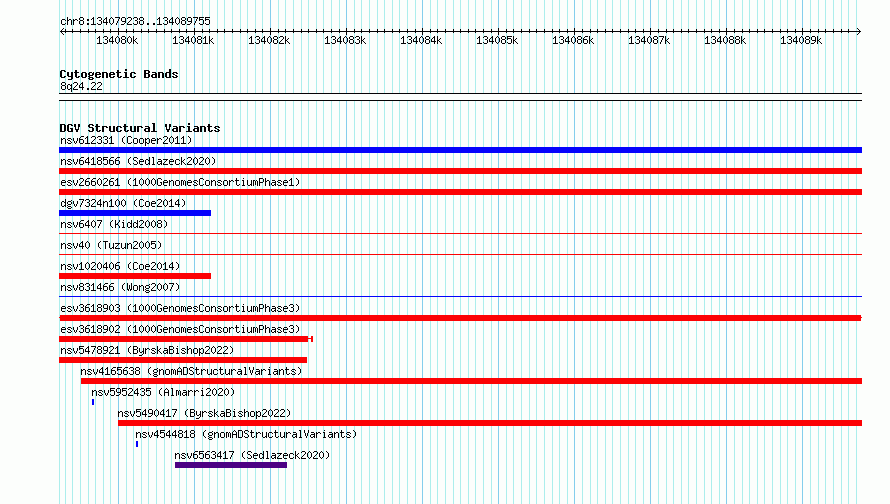Click the 134089k ruler tick label
Image resolution: width=890 pixels, height=504 pixels.
tap(801, 40)
